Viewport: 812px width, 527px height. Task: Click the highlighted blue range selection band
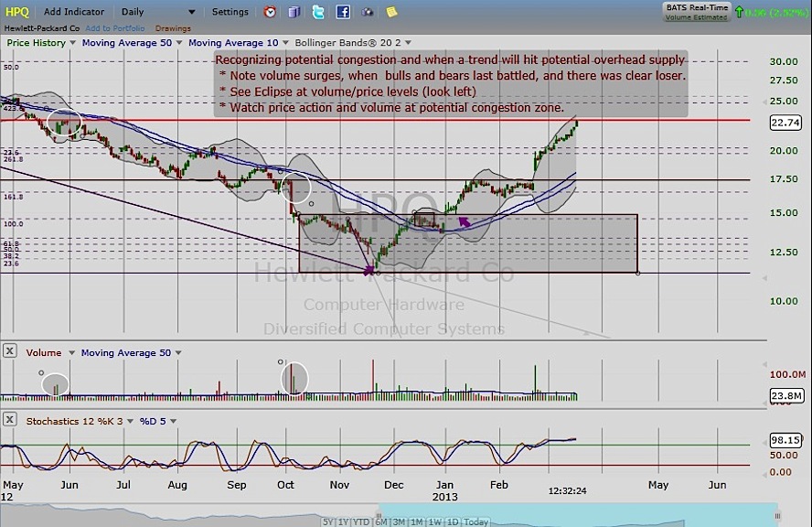578,514
